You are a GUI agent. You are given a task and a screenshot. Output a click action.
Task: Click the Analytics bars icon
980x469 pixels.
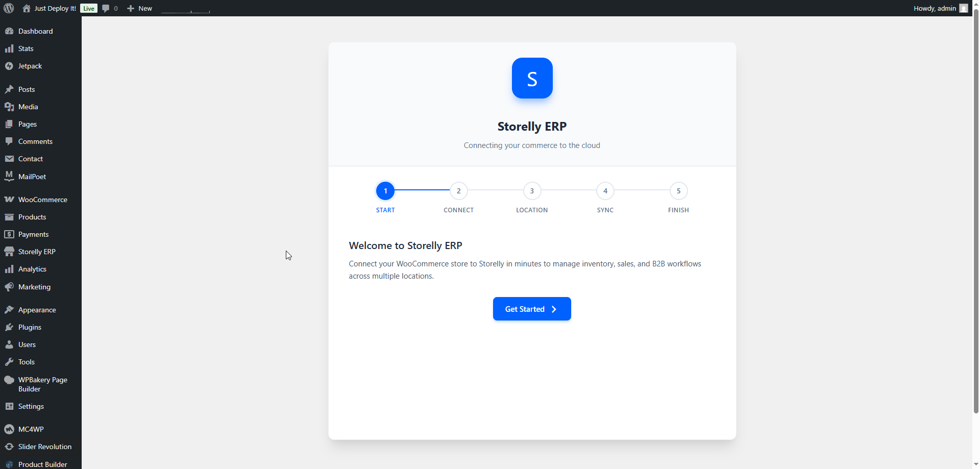9,269
